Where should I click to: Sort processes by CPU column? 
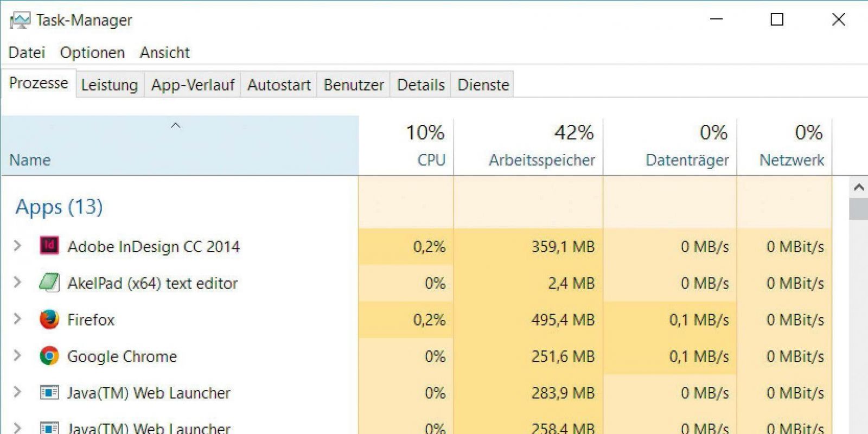point(425,146)
